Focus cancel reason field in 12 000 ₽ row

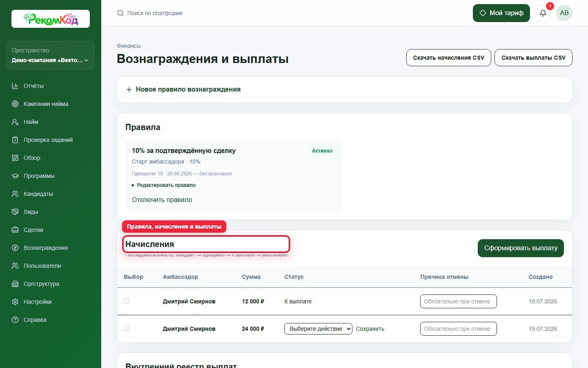click(x=459, y=301)
